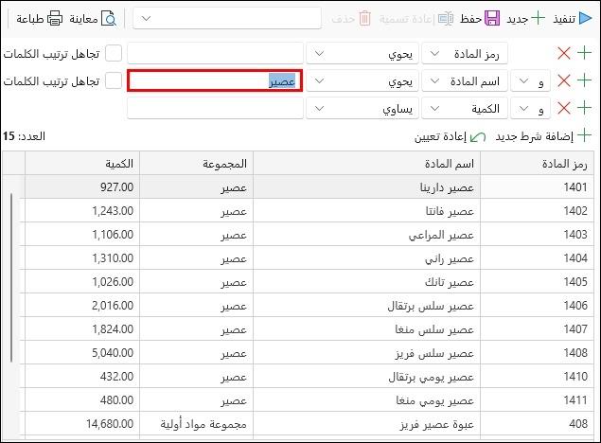The height and width of the screenshot is (443, 601).
Task: Click the grayed حذف trash icon
Action: 365,18
